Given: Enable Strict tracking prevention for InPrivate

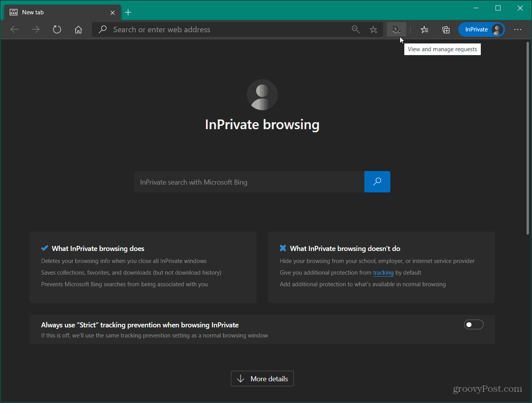Looking at the screenshot, I should pos(473,324).
